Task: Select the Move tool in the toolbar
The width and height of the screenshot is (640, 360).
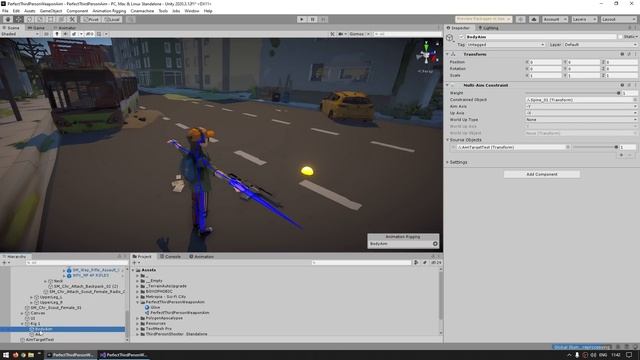Action: click(x=19, y=19)
